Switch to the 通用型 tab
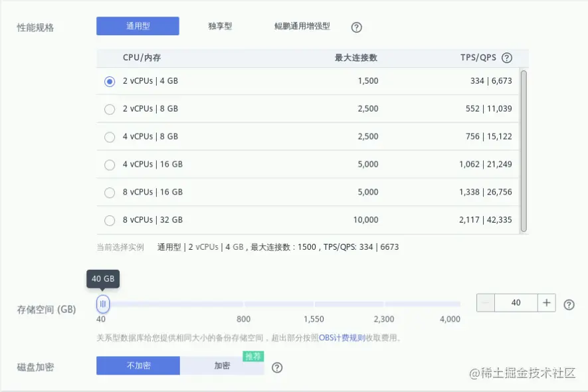The width and height of the screenshot is (588, 392). coord(138,26)
